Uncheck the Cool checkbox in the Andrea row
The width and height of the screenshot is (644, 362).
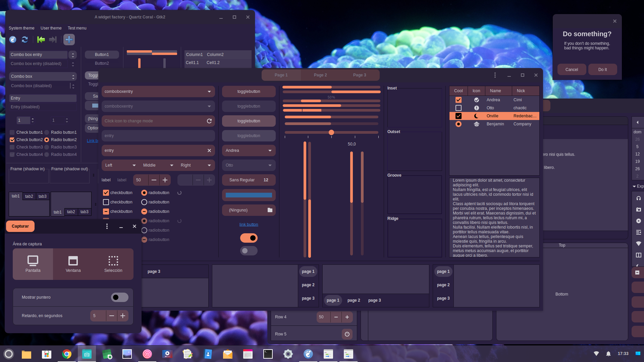tap(459, 100)
